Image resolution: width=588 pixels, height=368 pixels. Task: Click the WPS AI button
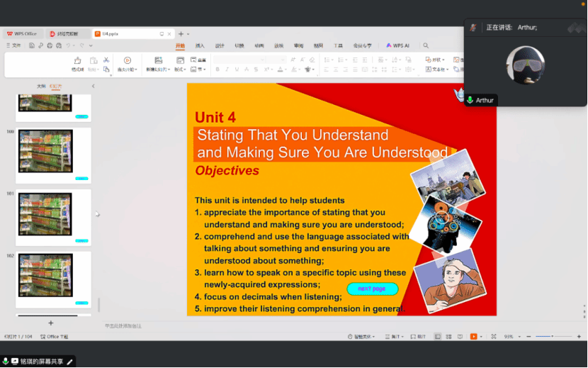coord(397,45)
